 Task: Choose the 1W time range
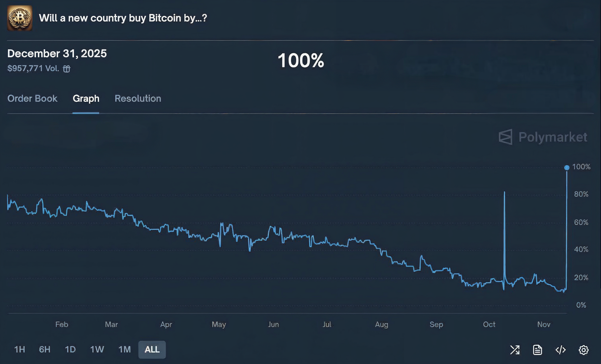pos(97,349)
